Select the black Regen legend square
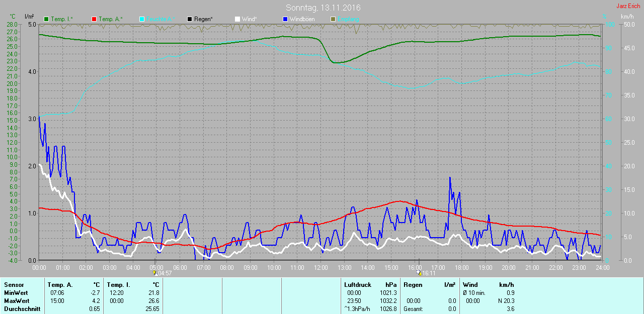Viewport: 644px width, 314px height. [190, 19]
